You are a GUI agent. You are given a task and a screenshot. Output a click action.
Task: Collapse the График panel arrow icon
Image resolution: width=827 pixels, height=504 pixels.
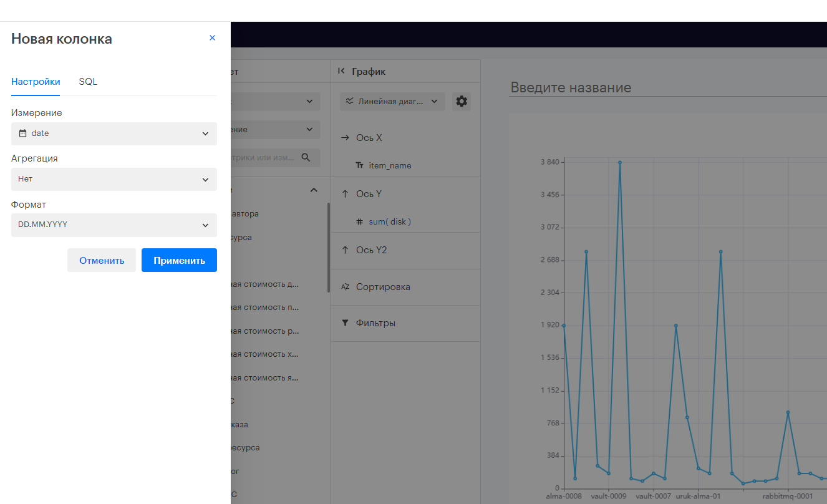tap(341, 71)
